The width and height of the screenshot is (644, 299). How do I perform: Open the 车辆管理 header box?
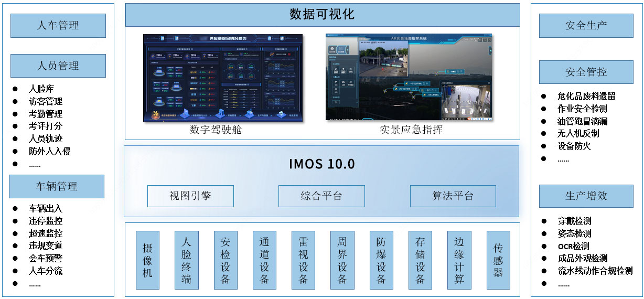point(57,186)
